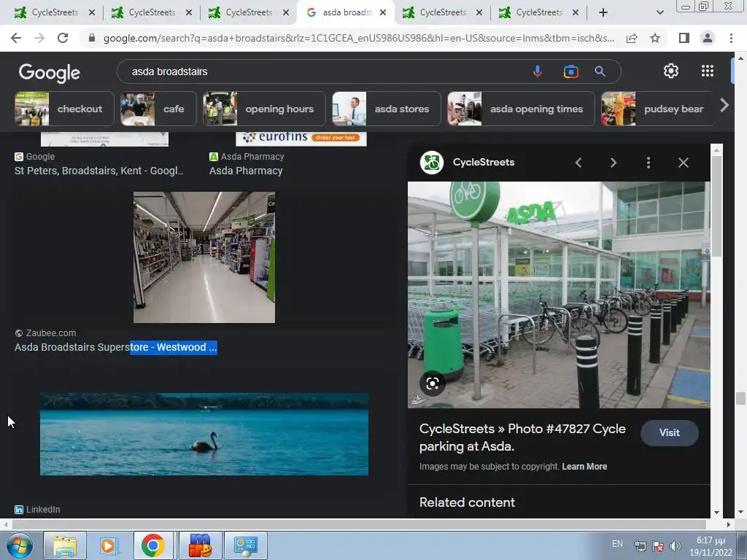The height and width of the screenshot is (560, 747).
Task: Click the preview panel vertical scrollbar thumb
Action: point(716,205)
